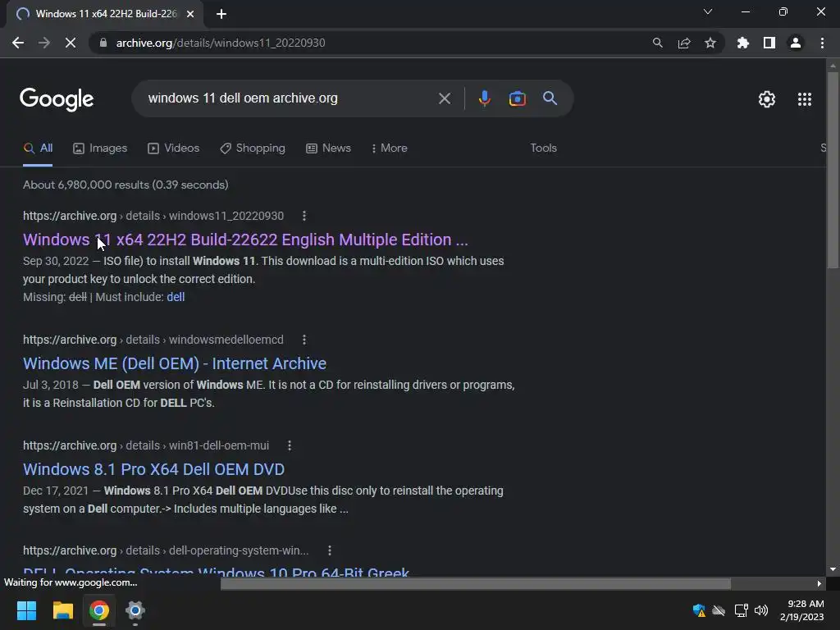Click the Chrome taskbar icon
Image resolution: width=840 pixels, height=630 pixels.
pos(99,610)
